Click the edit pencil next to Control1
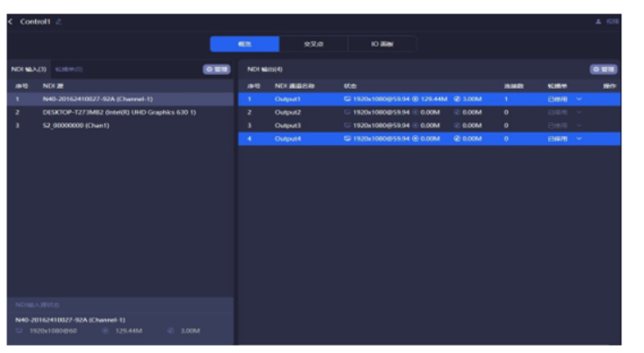The image size is (644, 353). (59, 22)
